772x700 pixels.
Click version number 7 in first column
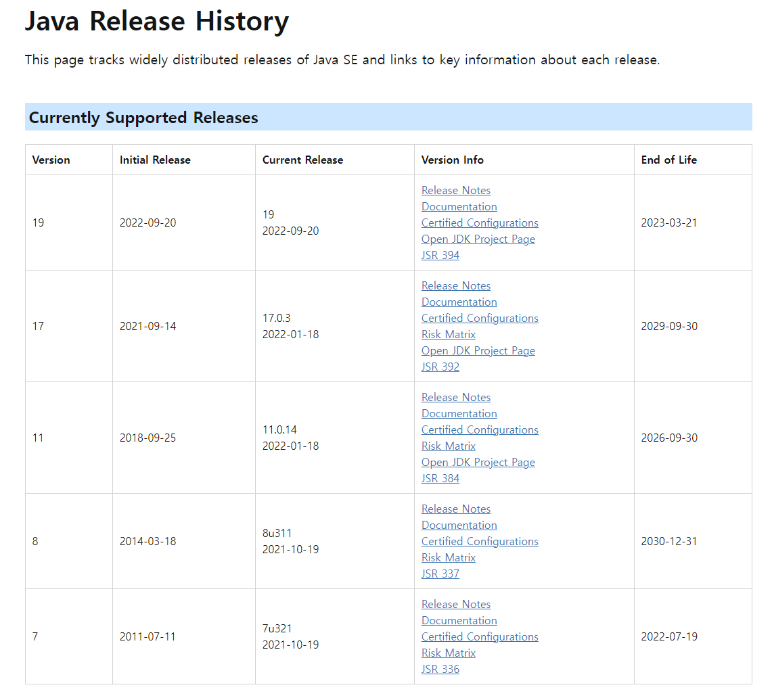point(35,637)
